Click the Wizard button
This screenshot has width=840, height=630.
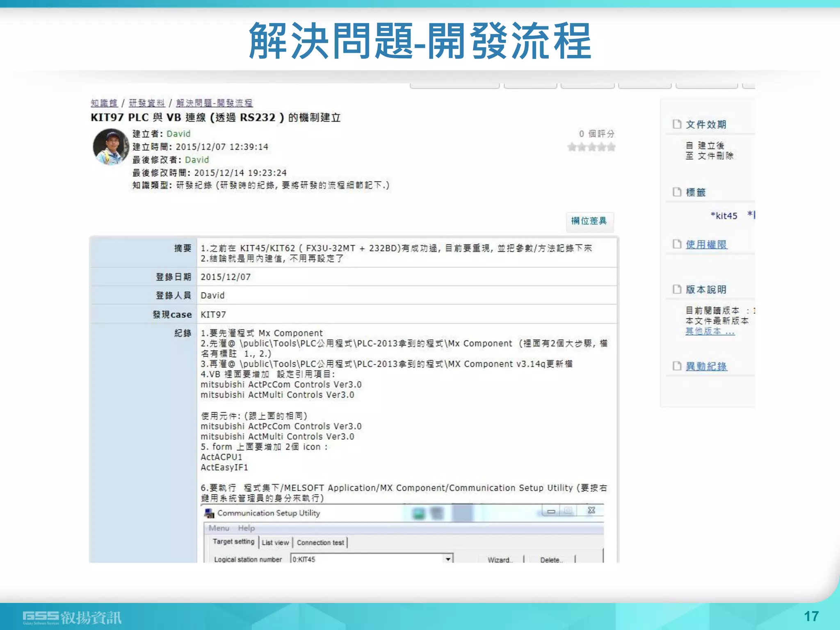(500, 560)
